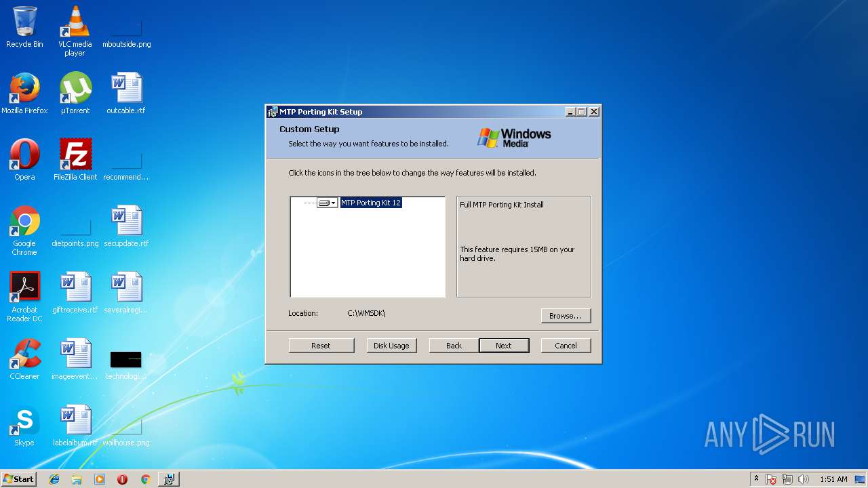This screenshot has width=868, height=488.
Task: Go Back to previous setup step
Action: tap(454, 346)
